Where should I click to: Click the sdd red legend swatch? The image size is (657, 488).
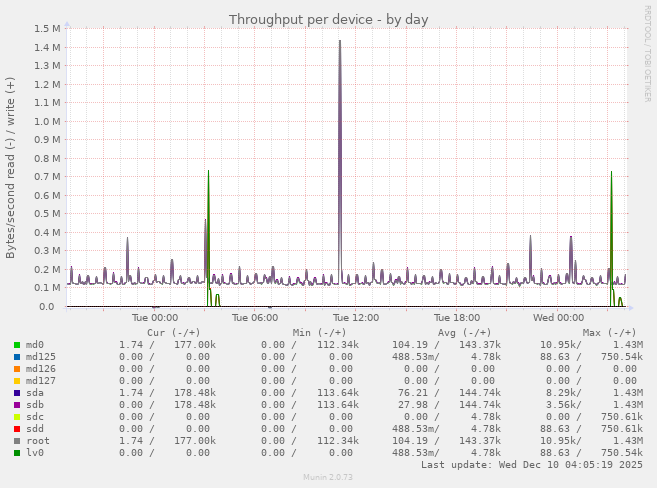pyautogui.click(x=17, y=429)
